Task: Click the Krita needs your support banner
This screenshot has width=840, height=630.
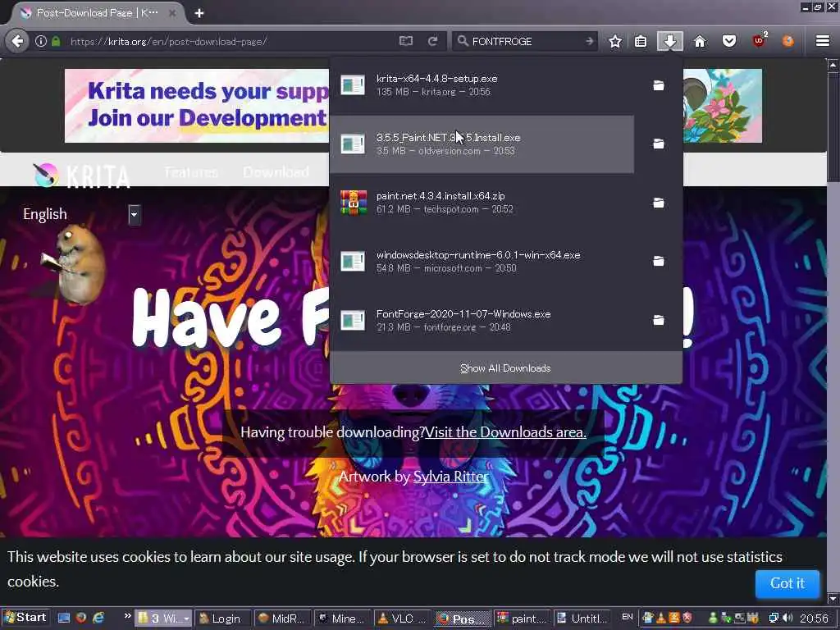Action: (x=197, y=106)
